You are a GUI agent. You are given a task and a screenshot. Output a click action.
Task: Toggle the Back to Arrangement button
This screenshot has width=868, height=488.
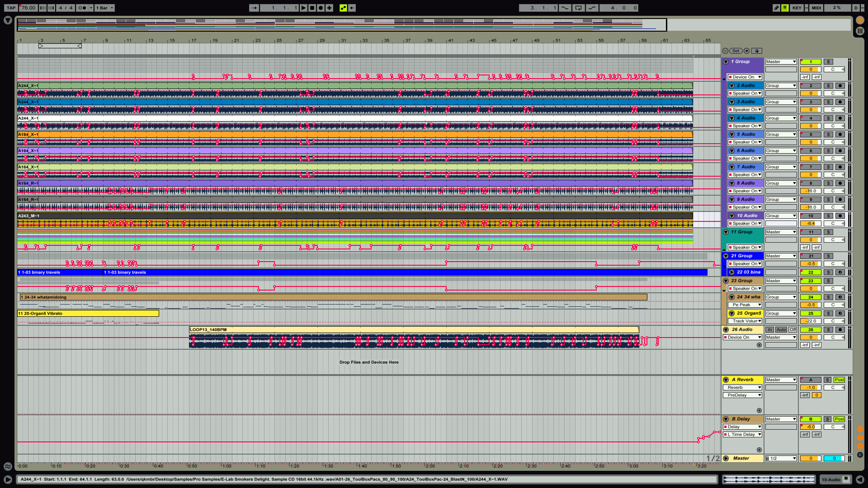[352, 8]
